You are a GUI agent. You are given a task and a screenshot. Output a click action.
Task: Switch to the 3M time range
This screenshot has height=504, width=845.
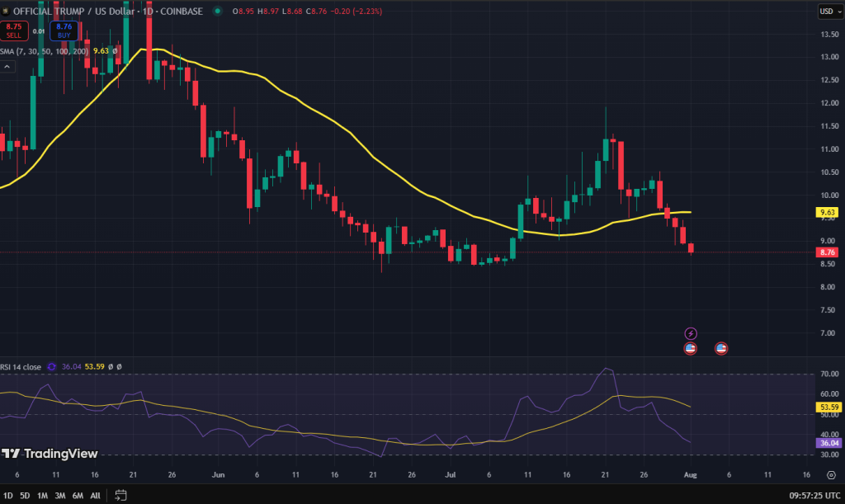pos(60,496)
